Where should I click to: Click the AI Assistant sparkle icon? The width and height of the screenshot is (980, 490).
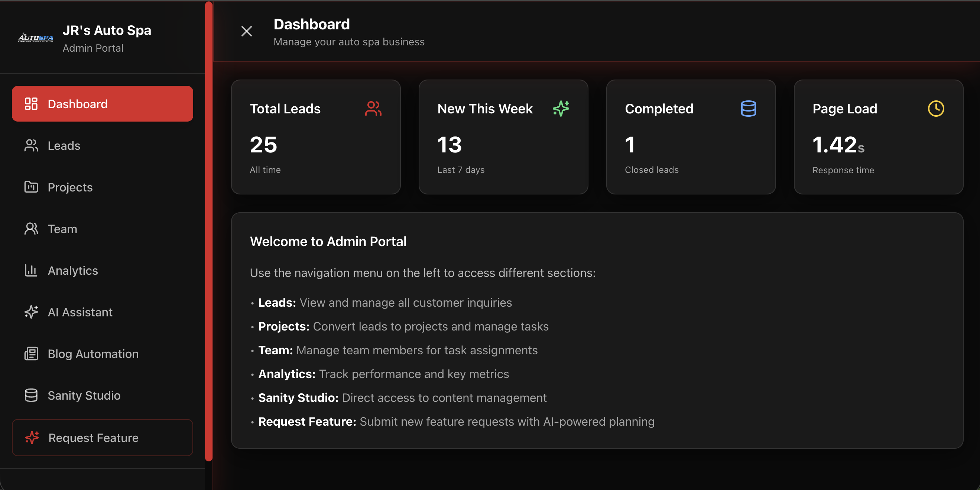(31, 312)
